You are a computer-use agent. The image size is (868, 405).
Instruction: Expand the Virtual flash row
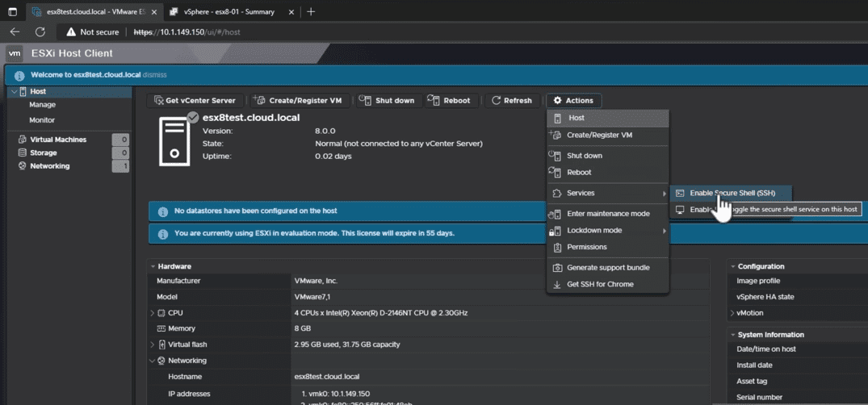click(152, 344)
